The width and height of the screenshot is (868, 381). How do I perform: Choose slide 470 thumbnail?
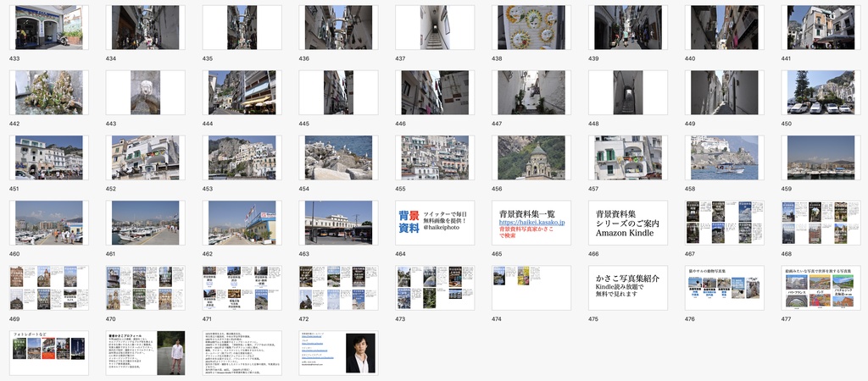coord(145,288)
